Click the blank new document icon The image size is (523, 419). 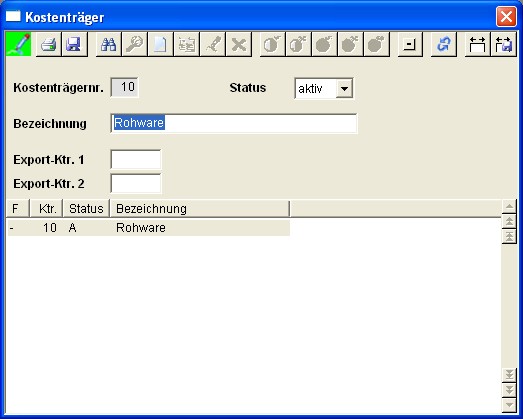pyautogui.click(x=160, y=44)
